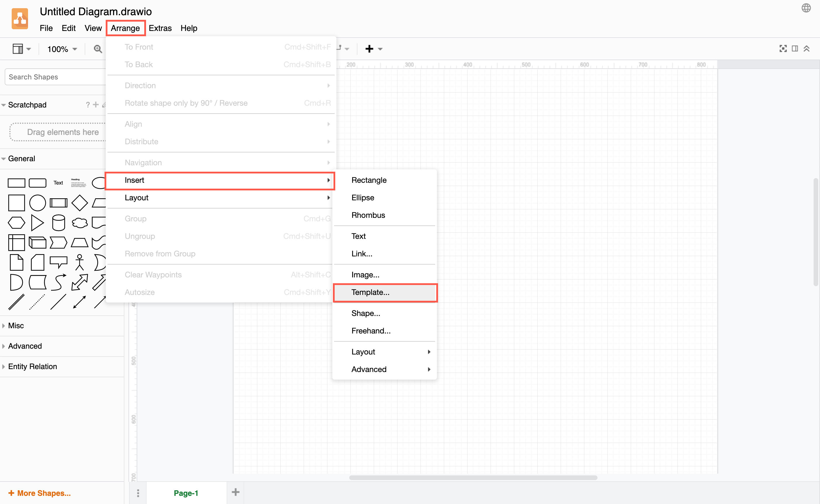Click the plus insert toolbar icon

coord(369,49)
